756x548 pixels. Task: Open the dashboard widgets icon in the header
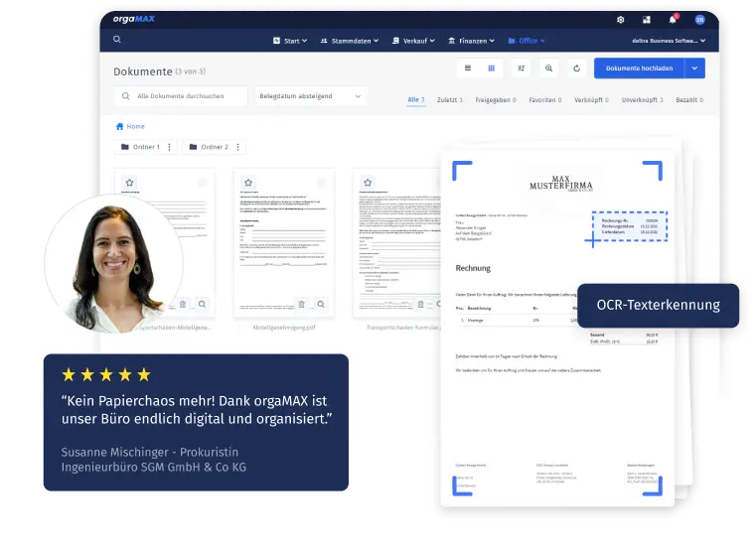point(647,20)
